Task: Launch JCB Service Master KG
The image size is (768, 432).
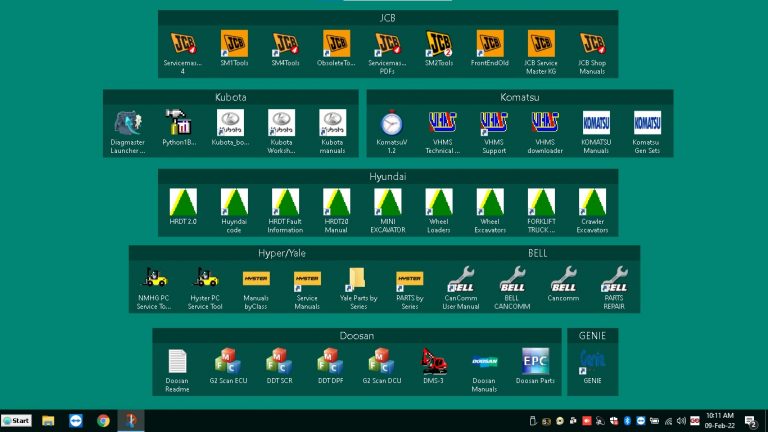Action: point(541,45)
